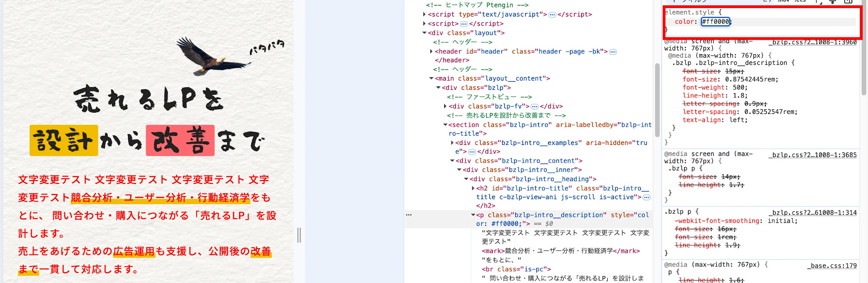This screenshot has height=283, width=868.
Task: Click ellipsis badge after bzlp-intro__examples div
Action: pyautogui.click(x=472, y=152)
